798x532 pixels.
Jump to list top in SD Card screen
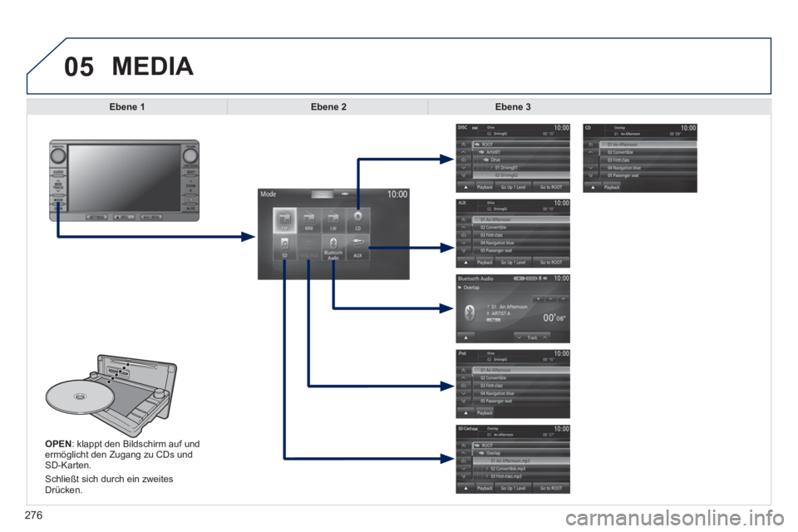[x=463, y=446]
